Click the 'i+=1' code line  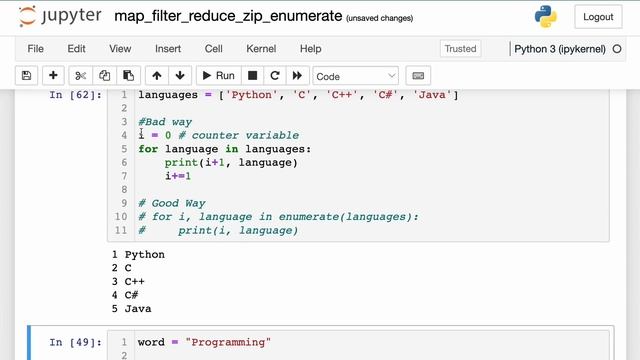click(x=178, y=176)
